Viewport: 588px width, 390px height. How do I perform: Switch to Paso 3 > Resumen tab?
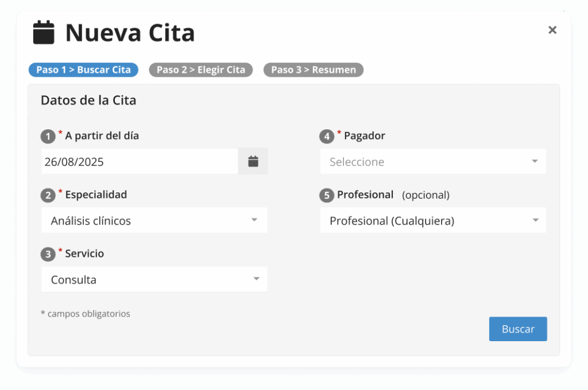313,70
